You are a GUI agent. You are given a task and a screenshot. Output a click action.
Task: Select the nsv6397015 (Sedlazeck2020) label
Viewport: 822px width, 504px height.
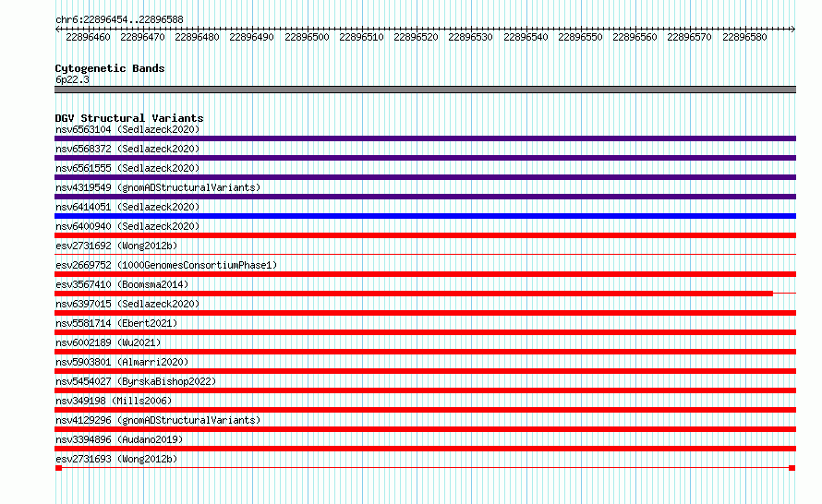click(x=127, y=304)
